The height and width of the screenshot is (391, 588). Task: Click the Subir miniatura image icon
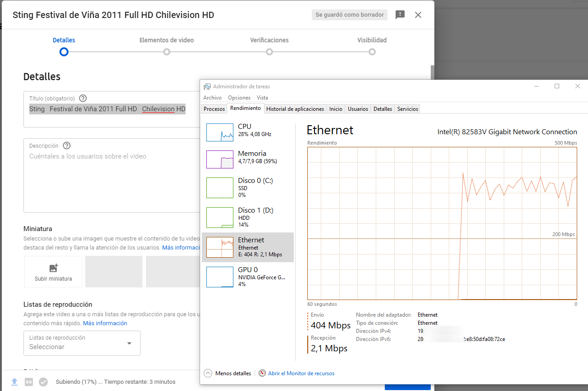coord(53,268)
